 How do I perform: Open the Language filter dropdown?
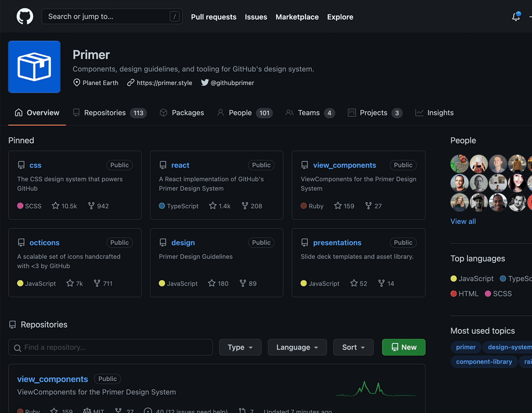pyautogui.click(x=297, y=347)
